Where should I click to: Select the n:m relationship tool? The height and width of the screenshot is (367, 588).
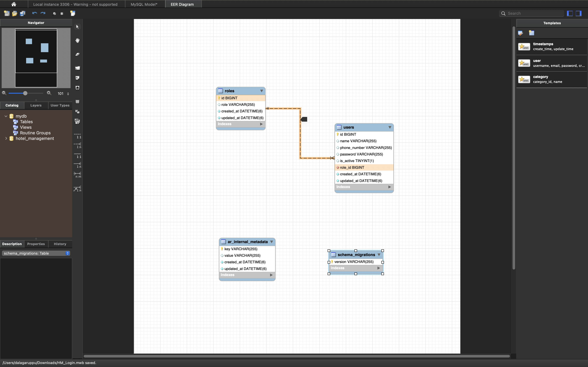pyautogui.click(x=77, y=174)
